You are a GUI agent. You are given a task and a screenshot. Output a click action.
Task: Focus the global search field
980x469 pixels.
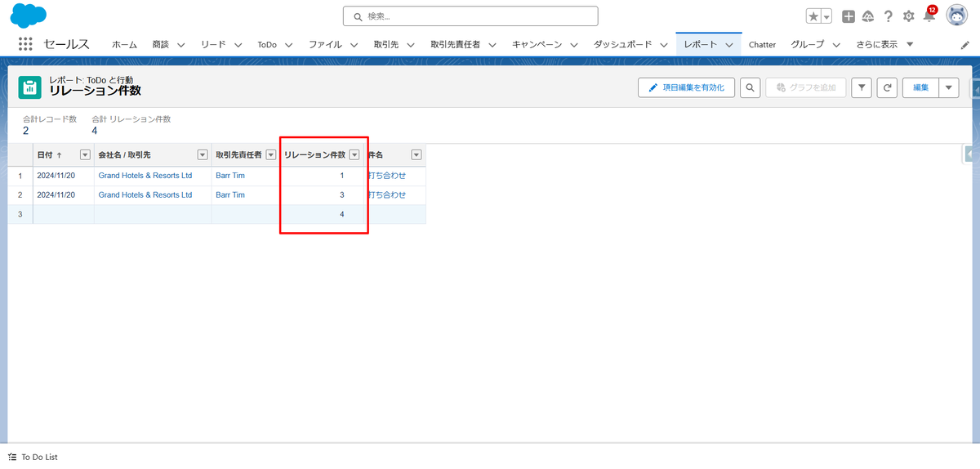(x=470, y=16)
